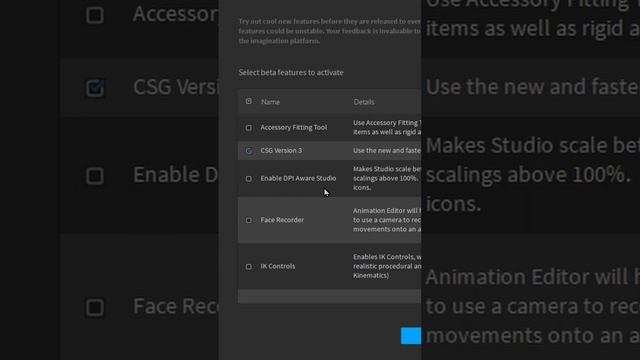
Task: Tick the Enable DPI Aware Studio checkbox
Action: pyautogui.click(x=249, y=178)
